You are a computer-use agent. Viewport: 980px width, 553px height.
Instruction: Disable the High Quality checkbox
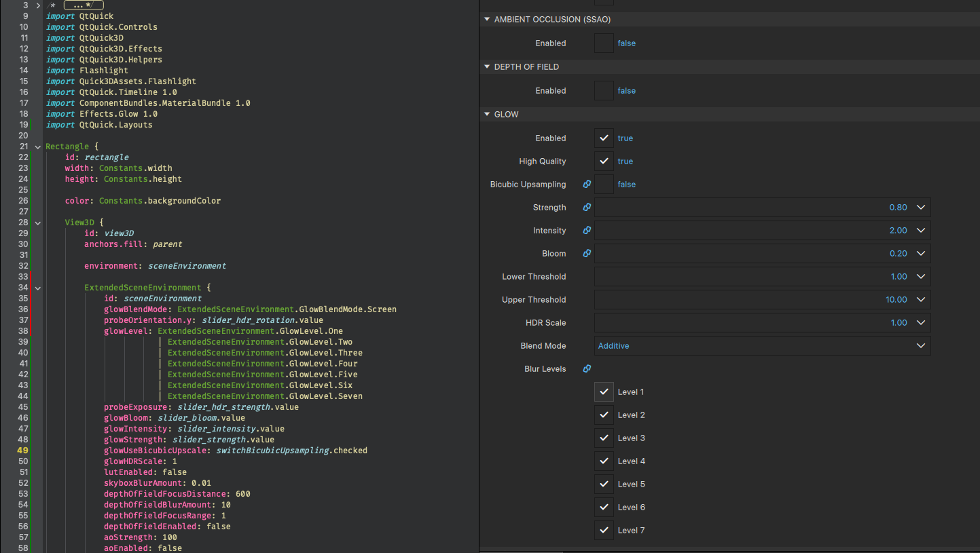click(x=604, y=161)
